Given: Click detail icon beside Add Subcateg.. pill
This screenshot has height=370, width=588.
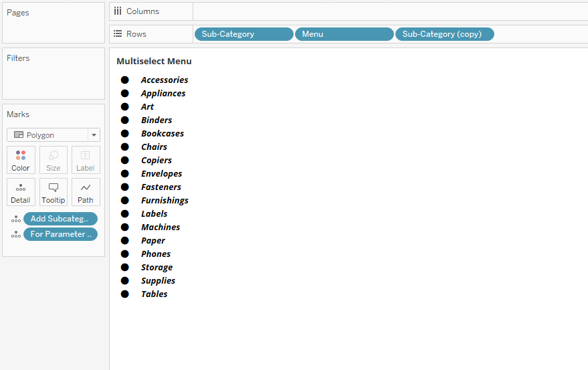Looking at the screenshot, I should (x=16, y=219).
